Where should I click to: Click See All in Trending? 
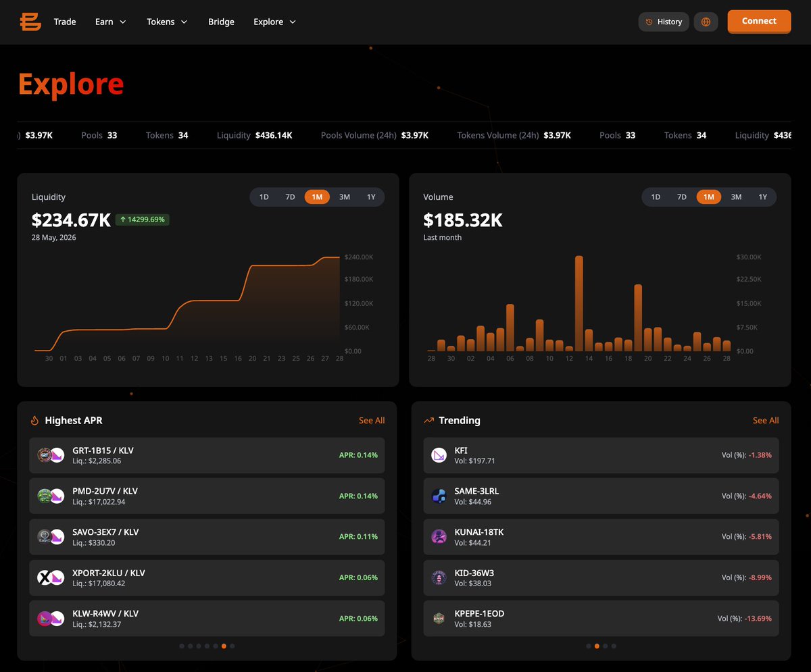click(766, 420)
